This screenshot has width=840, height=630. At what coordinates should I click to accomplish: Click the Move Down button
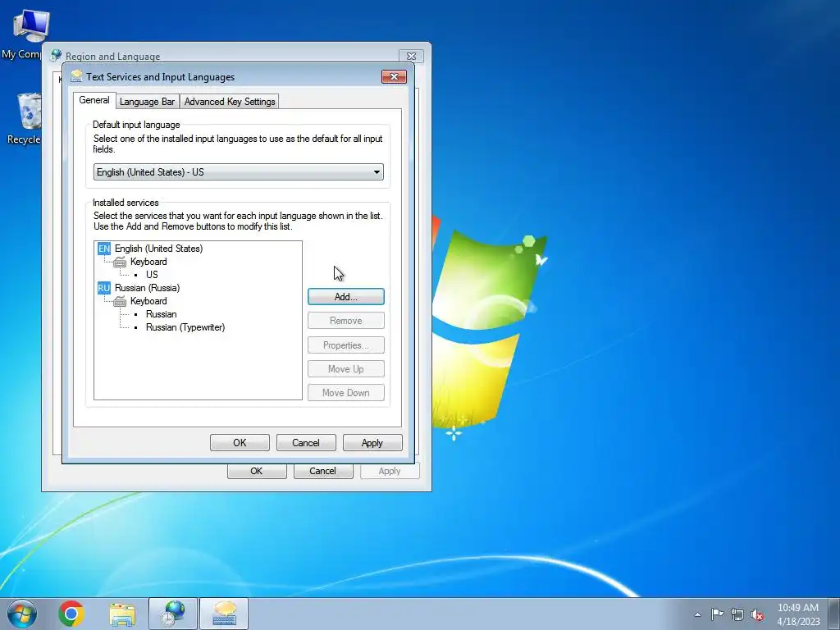(x=346, y=393)
